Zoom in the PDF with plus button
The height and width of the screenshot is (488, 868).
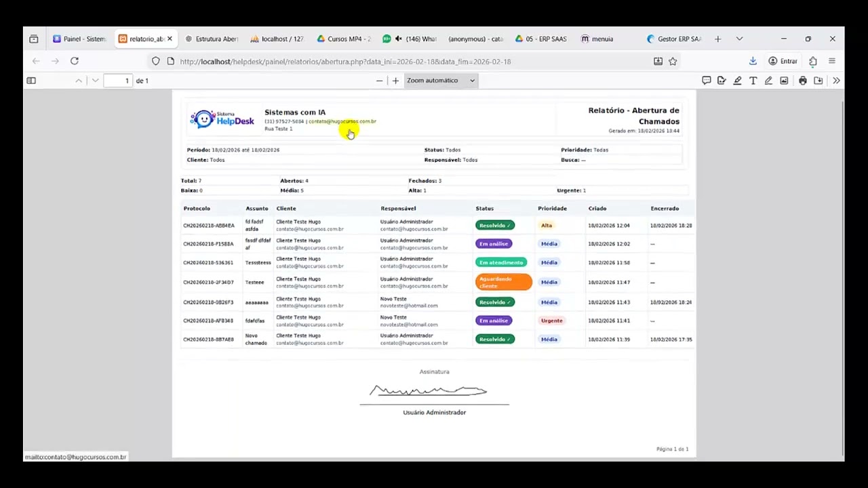point(395,81)
